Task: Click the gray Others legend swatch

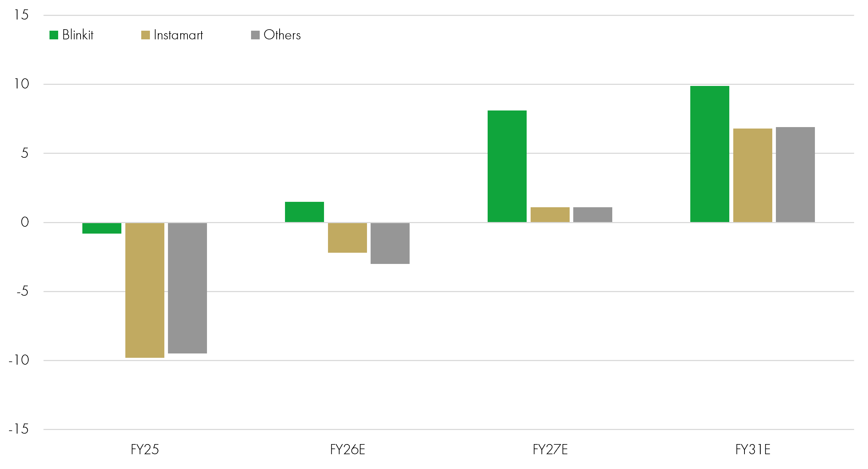Action: (255, 35)
